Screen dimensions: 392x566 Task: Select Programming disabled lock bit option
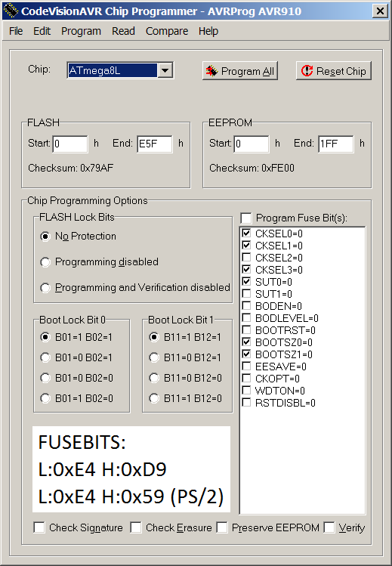pyautogui.click(x=45, y=262)
